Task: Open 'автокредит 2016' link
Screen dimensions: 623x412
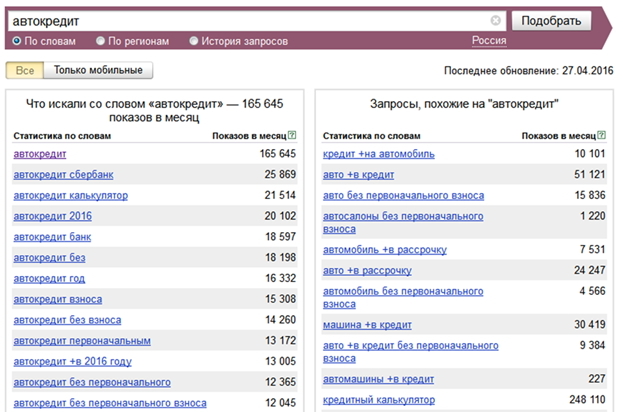Action: [52, 216]
